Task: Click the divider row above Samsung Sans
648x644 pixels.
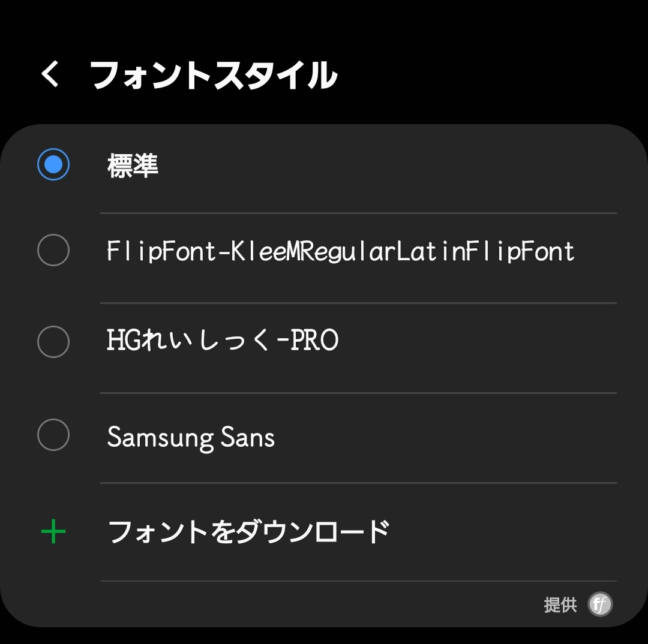Action: click(x=359, y=393)
